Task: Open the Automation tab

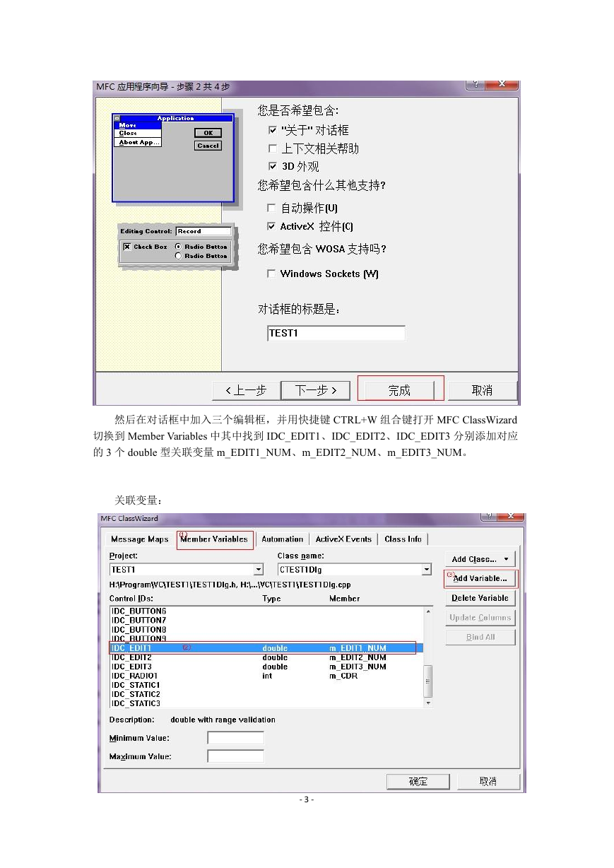Action: click(x=283, y=539)
